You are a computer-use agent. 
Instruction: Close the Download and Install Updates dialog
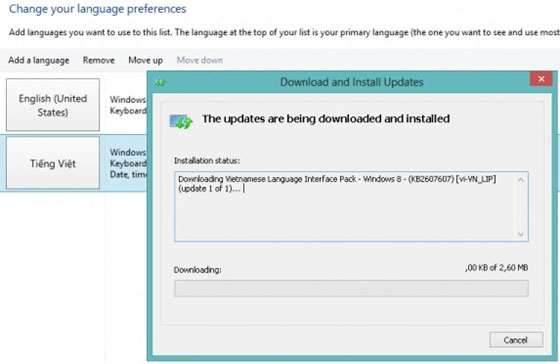pos(541,79)
